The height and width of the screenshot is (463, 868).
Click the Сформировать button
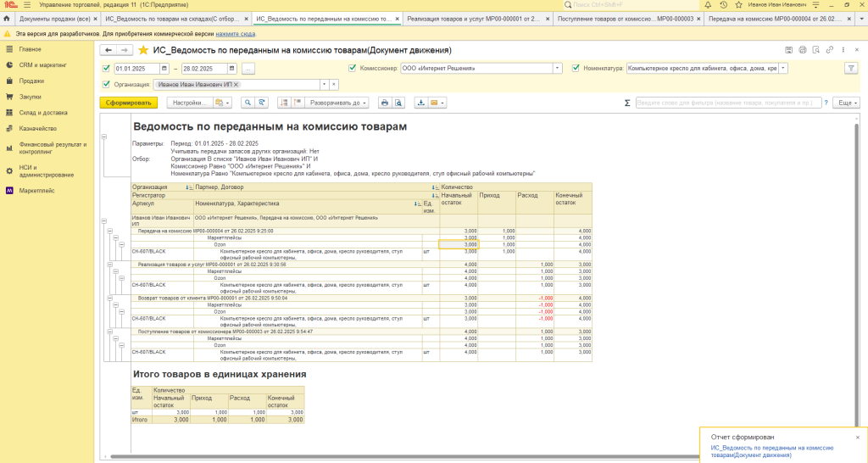[129, 103]
